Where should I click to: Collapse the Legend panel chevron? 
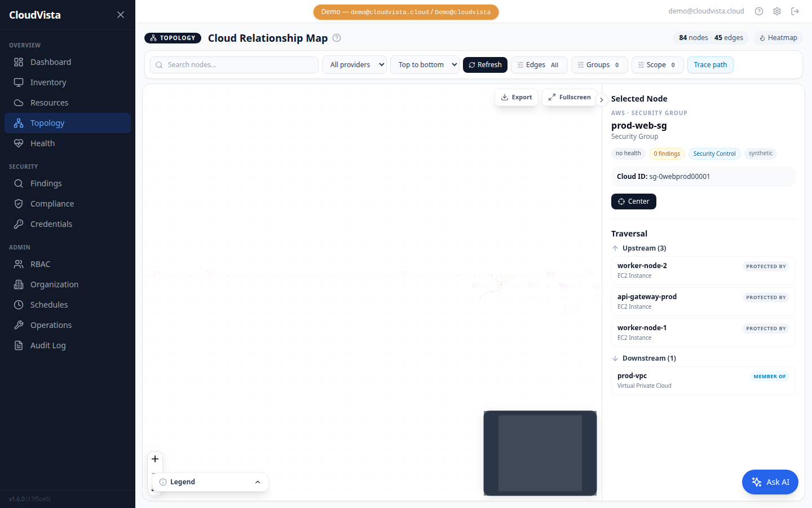tap(258, 481)
